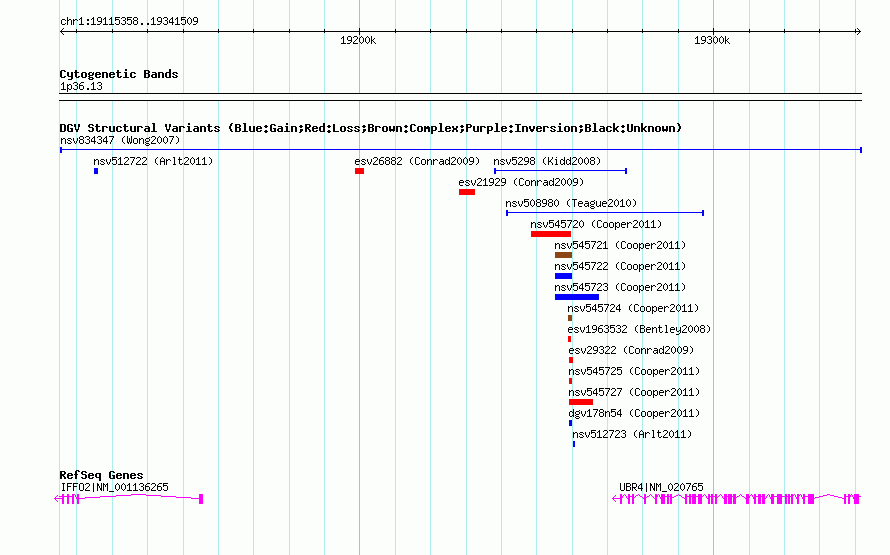Click the UBR4|NM_020765 gene label
This screenshot has width=890, height=555.
point(661,487)
